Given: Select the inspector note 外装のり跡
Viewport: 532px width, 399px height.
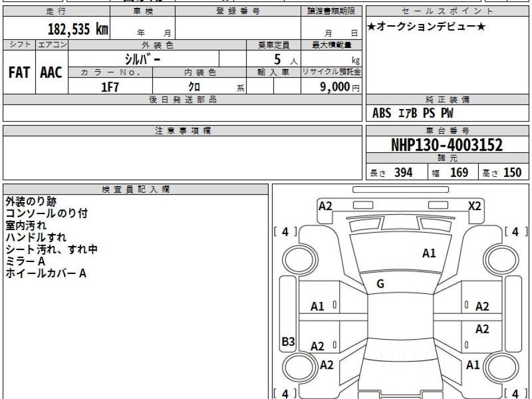Looking at the screenshot, I should coord(31,201).
